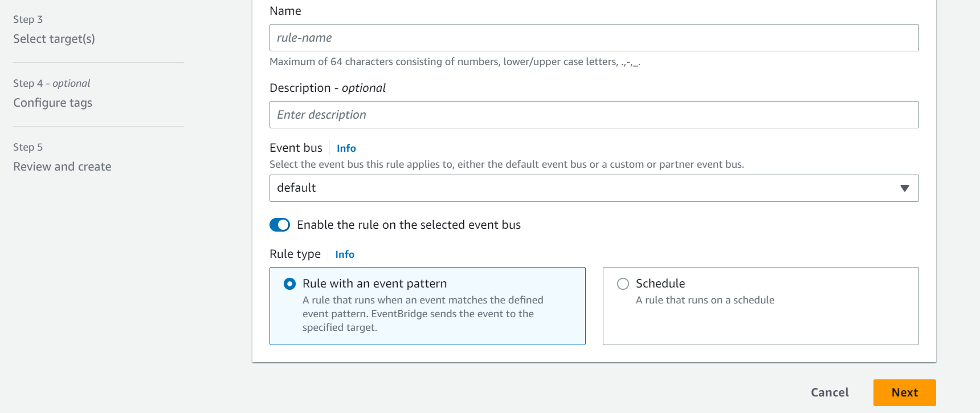The height and width of the screenshot is (413, 980).
Task: Click the Schedule option label
Action: (660, 284)
